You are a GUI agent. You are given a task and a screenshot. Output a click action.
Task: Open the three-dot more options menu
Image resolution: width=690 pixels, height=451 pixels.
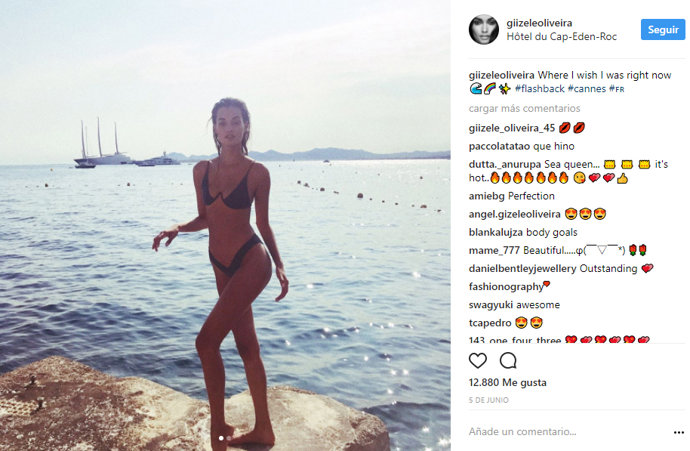[679, 433]
